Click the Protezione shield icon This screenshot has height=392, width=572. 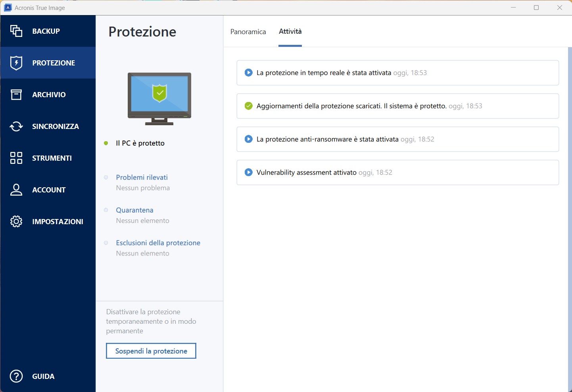(x=16, y=63)
